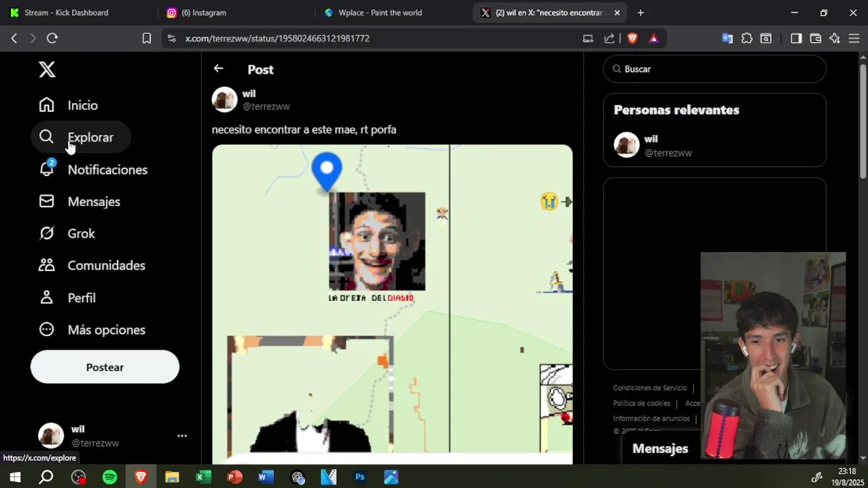Viewport: 868px width, 488px height.
Task: Focus the Buscar search field
Action: [715, 69]
